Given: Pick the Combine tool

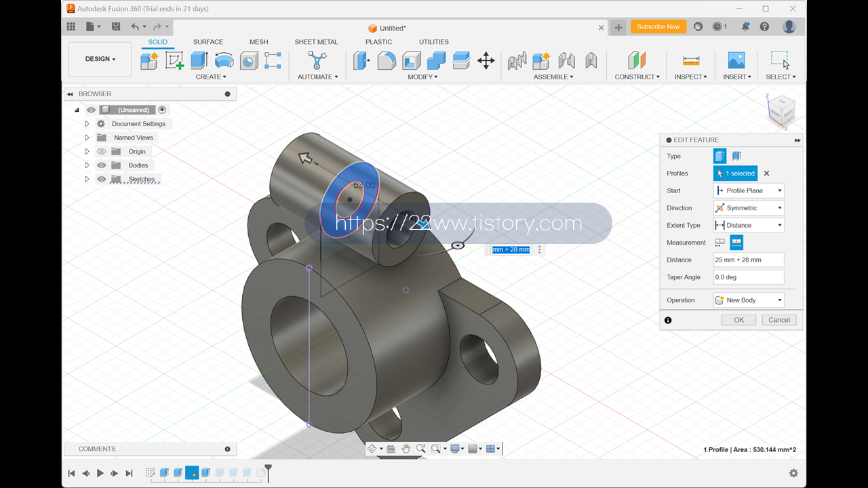Looking at the screenshot, I should (436, 60).
